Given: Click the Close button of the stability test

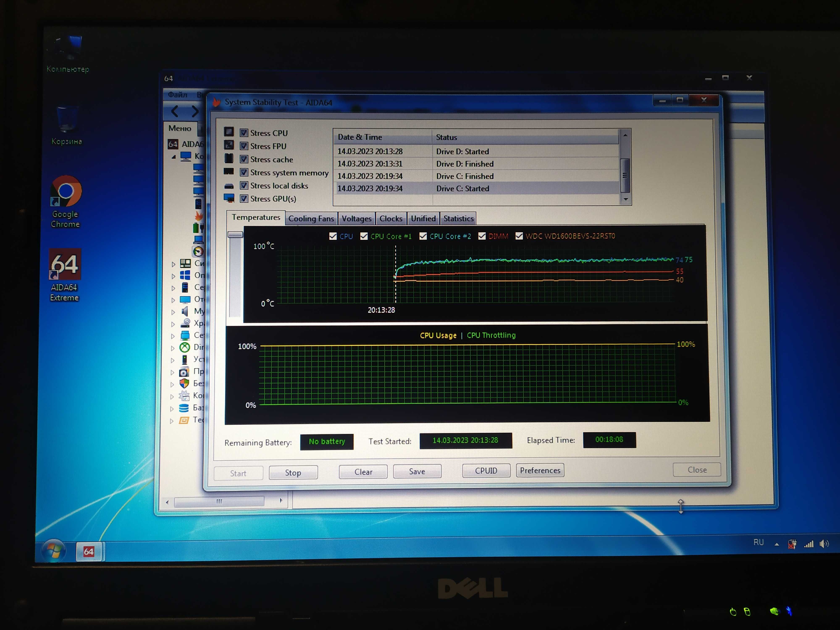Looking at the screenshot, I should coord(697,470).
